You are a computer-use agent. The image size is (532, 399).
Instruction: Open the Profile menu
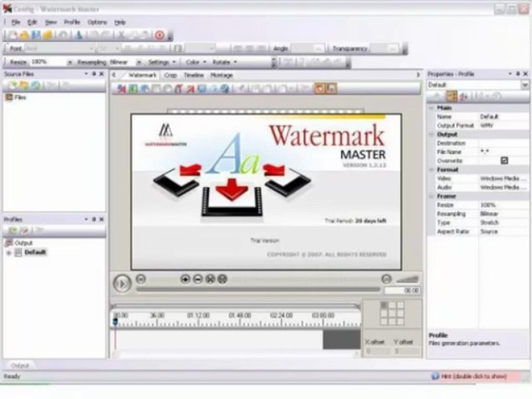tap(72, 22)
